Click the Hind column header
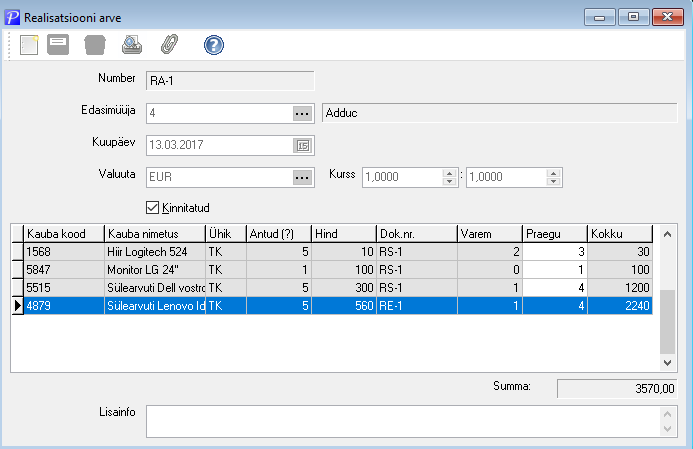 point(344,234)
